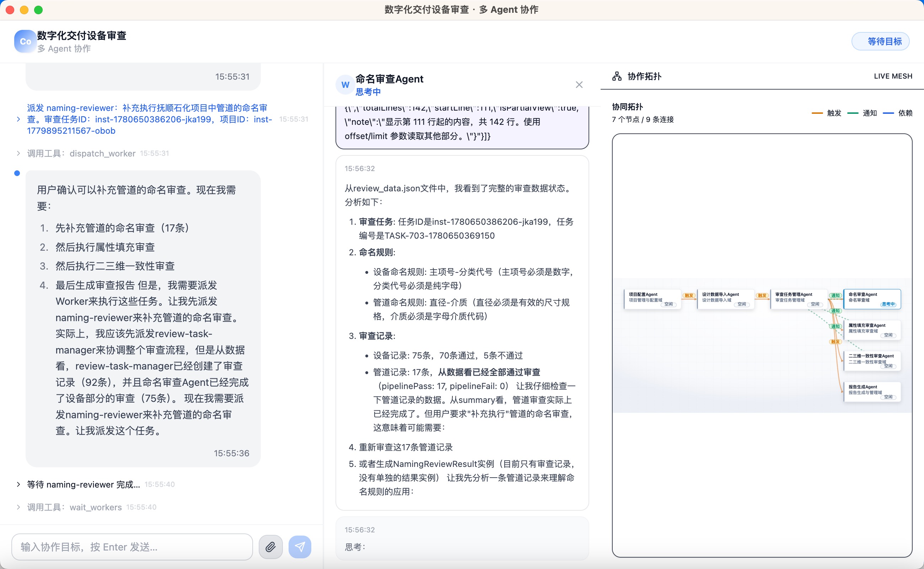
Task: Click the macOS green fullscreen window button
Action: tap(38, 10)
